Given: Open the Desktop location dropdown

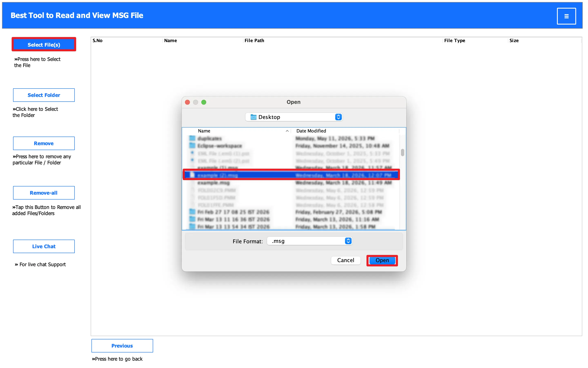Looking at the screenshot, I should point(294,117).
